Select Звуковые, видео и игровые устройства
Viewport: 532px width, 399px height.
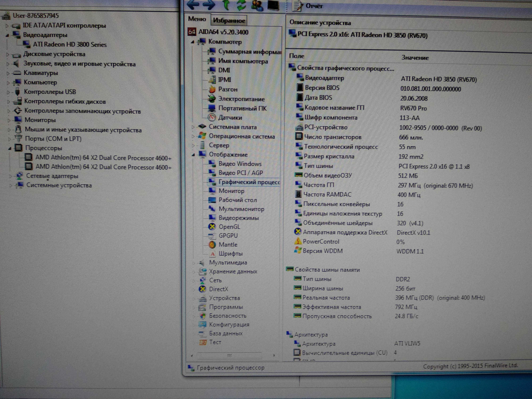(79, 64)
